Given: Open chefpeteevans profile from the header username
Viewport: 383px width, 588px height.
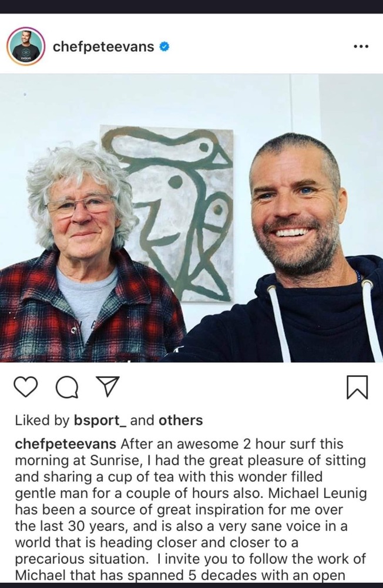Looking at the screenshot, I should tap(103, 47).
